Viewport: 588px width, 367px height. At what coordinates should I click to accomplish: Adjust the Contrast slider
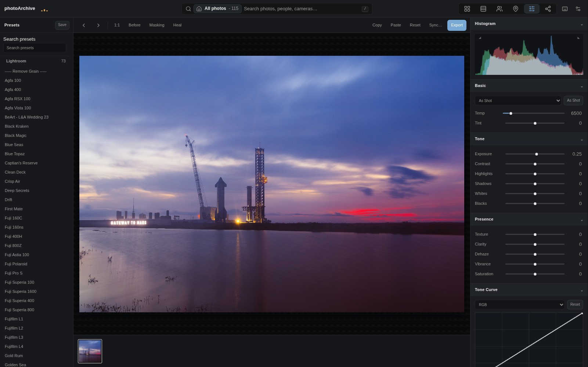(535, 164)
